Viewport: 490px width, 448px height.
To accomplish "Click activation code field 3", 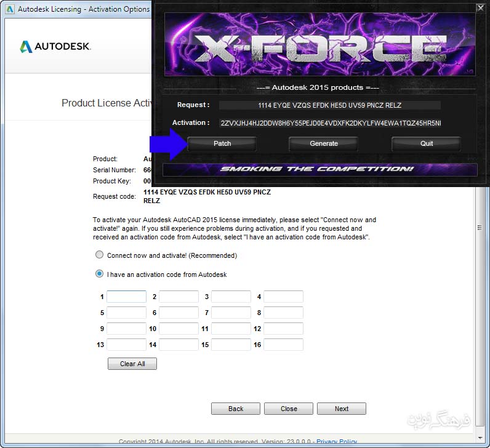I will 231,297.
